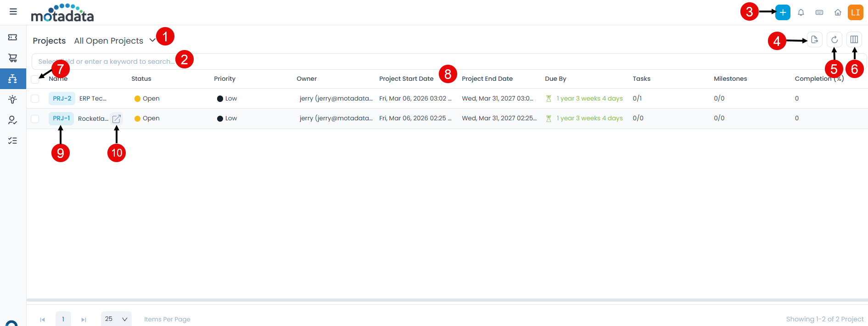Refresh the projects list
The height and width of the screenshot is (326, 868).
pos(834,39)
